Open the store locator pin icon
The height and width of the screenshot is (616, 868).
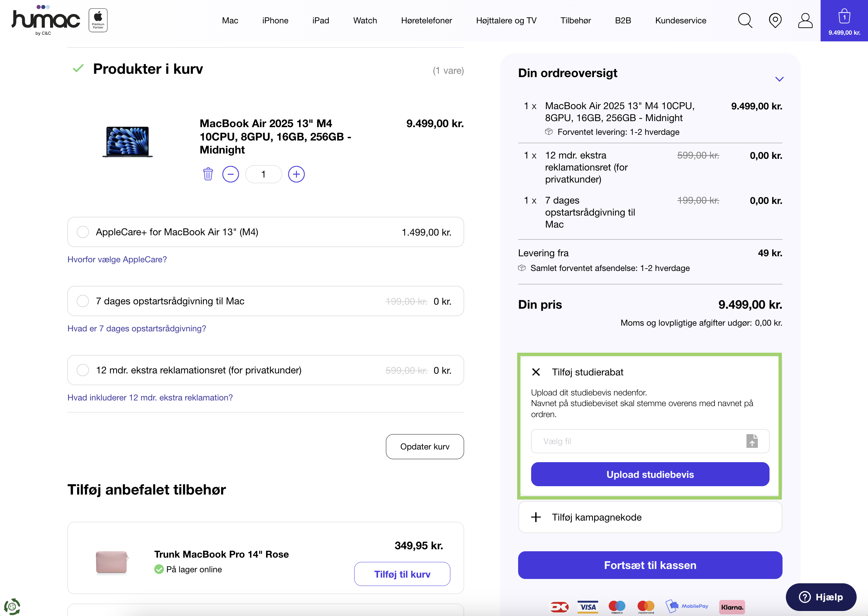click(775, 20)
